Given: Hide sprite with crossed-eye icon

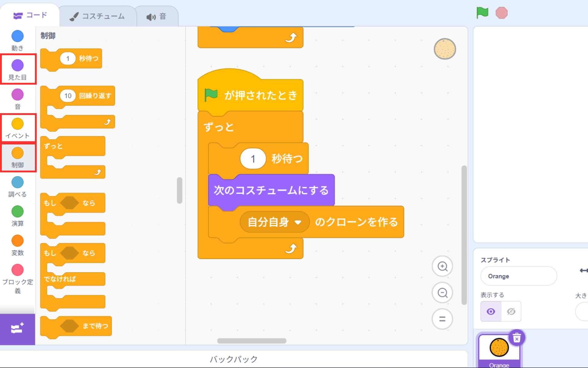Looking at the screenshot, I should (x=511, y=312).
